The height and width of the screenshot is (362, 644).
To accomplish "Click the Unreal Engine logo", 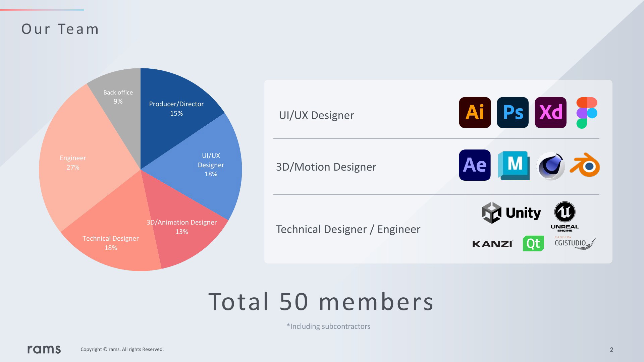I will click(565, 217).
